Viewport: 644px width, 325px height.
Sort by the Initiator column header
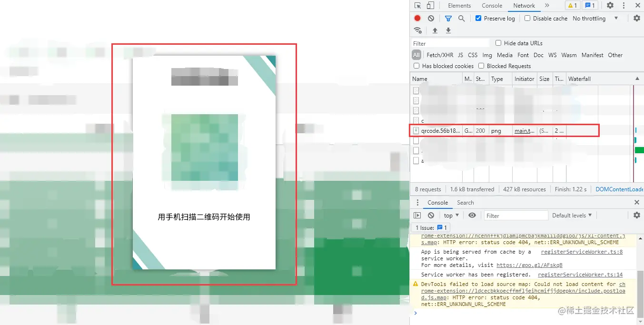[524, 79]
